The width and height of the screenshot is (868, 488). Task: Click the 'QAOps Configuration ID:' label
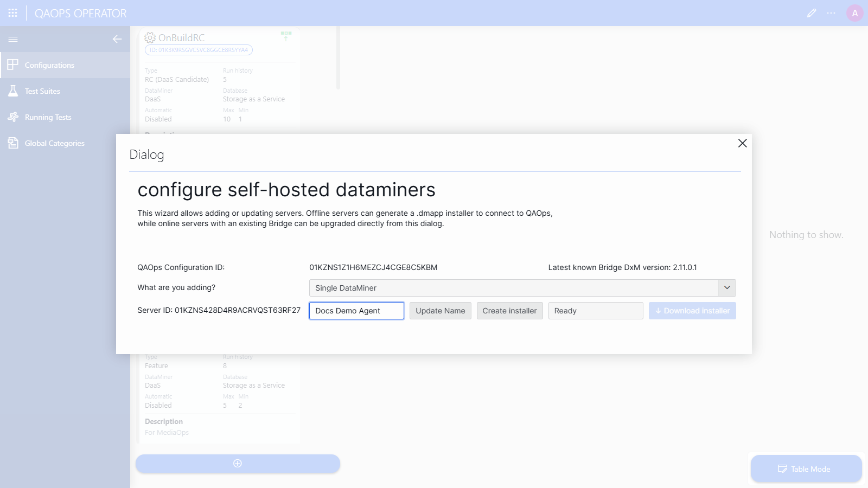[181, 267]
